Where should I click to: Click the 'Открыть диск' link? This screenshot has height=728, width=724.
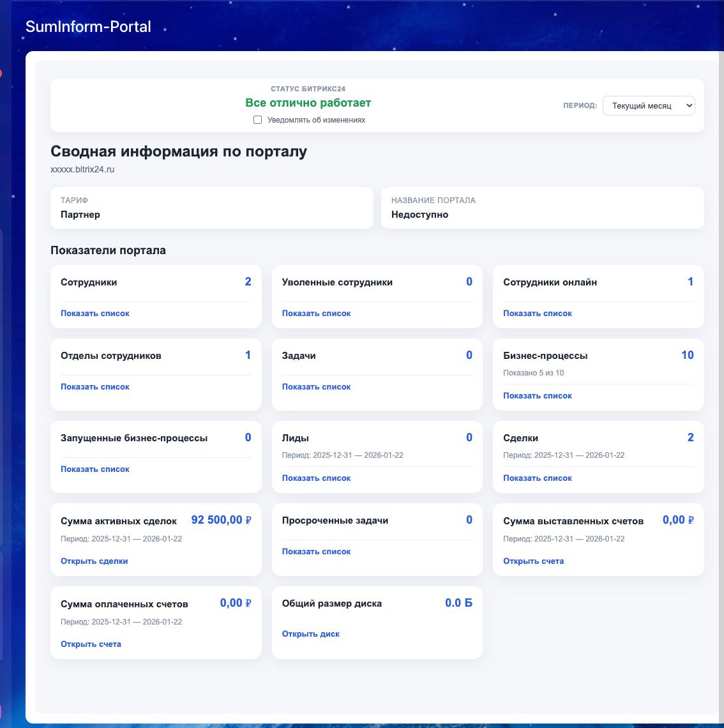(x=310, y=633)
